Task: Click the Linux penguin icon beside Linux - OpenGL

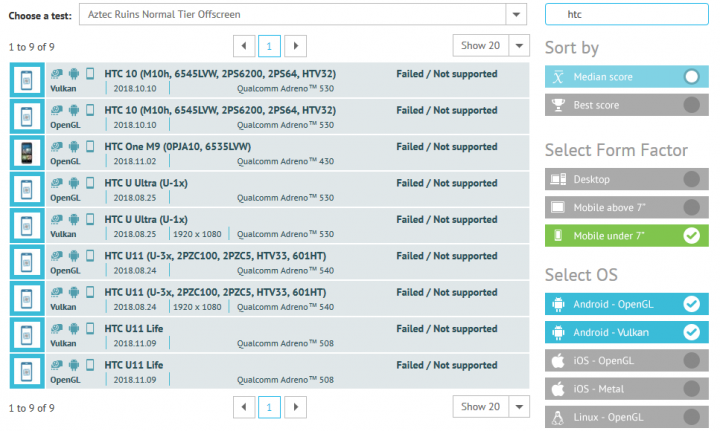Action: coord(558,417)
